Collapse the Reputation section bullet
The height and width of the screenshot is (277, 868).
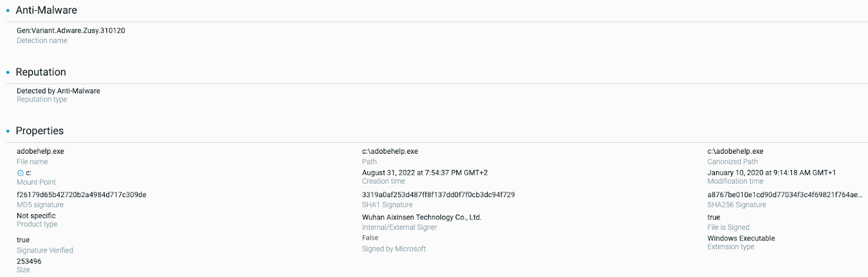(x=8, y=73)
